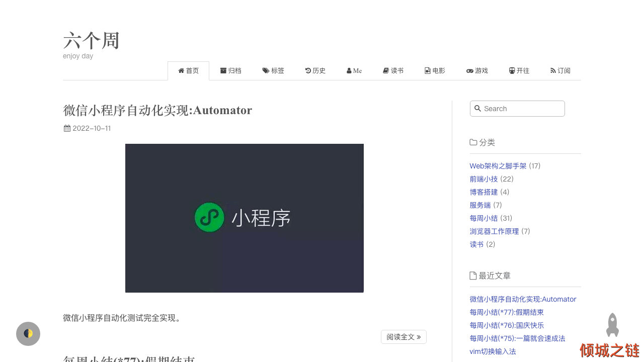Visit the Me profile page

(354, 71)
